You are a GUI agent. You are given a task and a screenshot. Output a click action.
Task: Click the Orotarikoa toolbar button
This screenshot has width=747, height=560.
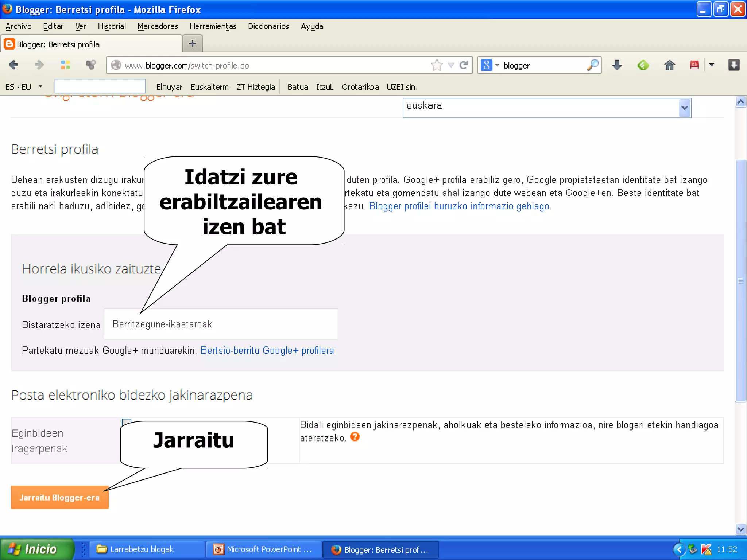[x=360, y=87]
